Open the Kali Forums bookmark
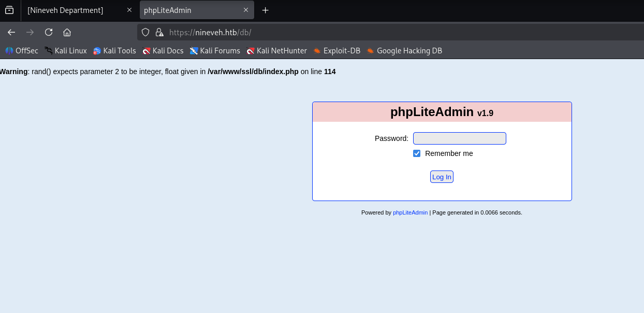The width and height of the screenshot is (644, 313). pyautogui.click(x=215, y=51)
